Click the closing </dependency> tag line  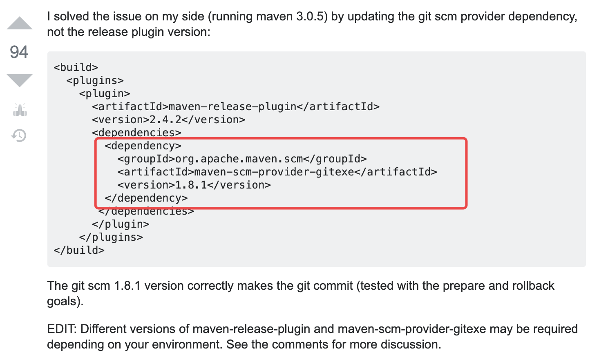146,198
